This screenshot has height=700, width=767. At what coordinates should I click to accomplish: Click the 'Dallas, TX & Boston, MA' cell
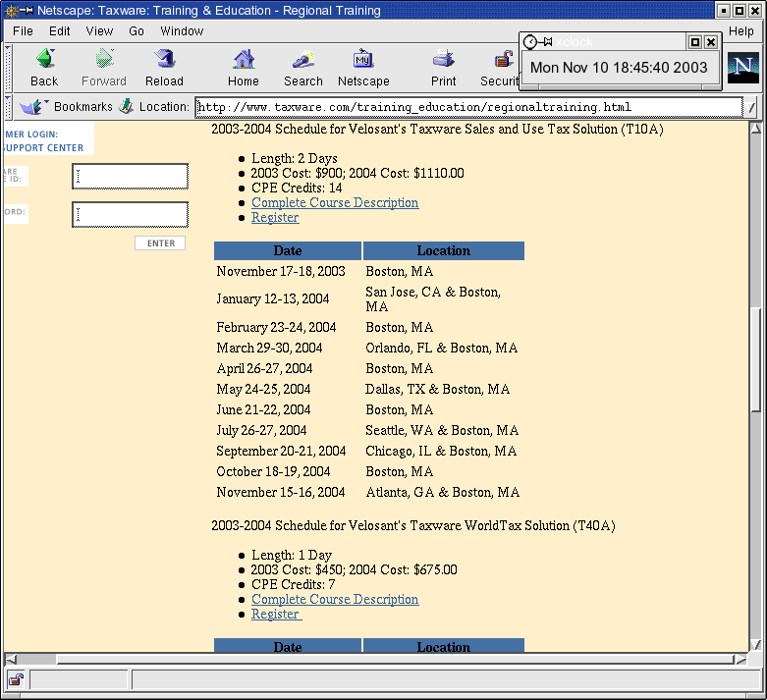[437, 389]
